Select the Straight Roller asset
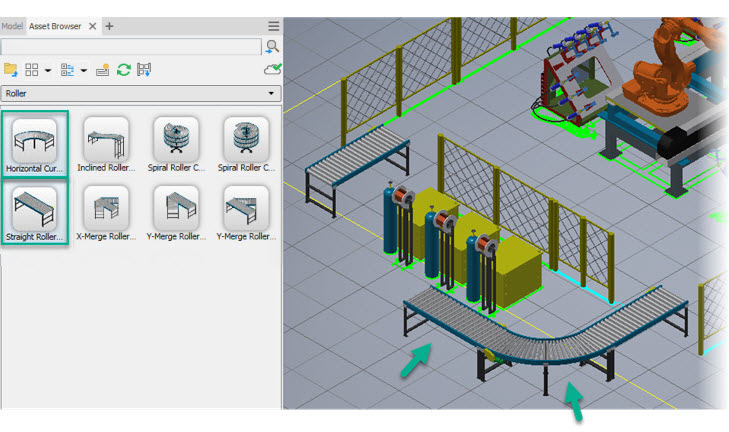This screenshot has height=432, width=729. tap(34, 213)
